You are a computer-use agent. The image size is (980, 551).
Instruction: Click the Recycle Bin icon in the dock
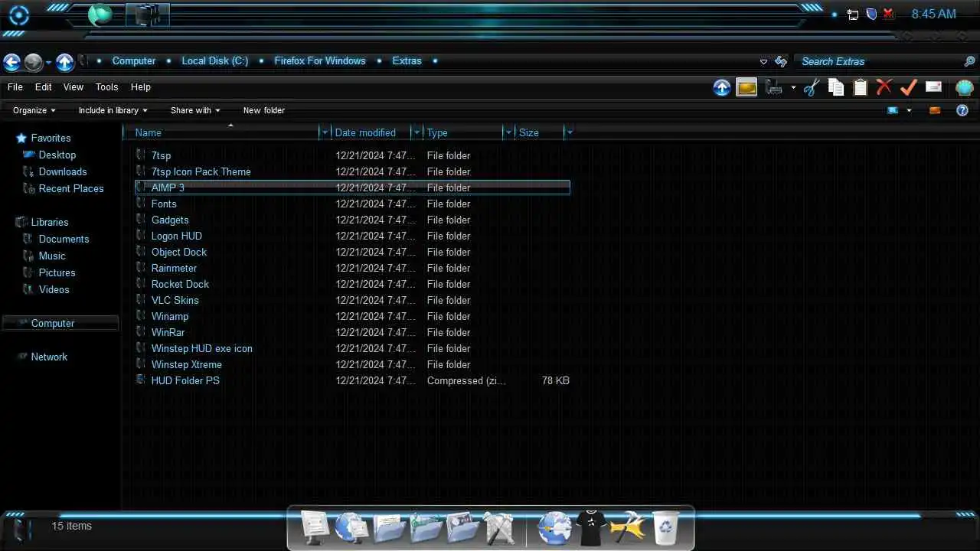(x=665, y=527)
